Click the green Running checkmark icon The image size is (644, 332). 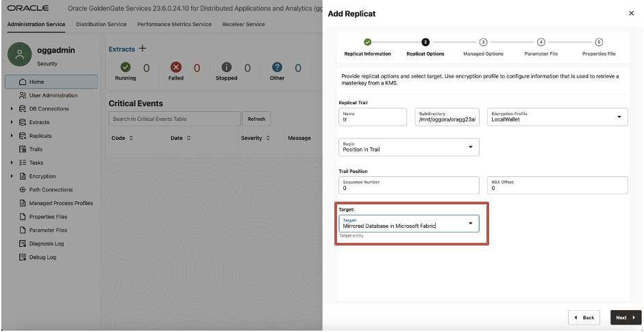tap(125, 68)
